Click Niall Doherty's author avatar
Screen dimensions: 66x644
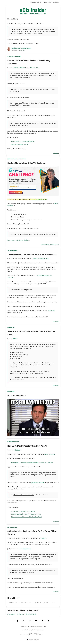point(9,49)
